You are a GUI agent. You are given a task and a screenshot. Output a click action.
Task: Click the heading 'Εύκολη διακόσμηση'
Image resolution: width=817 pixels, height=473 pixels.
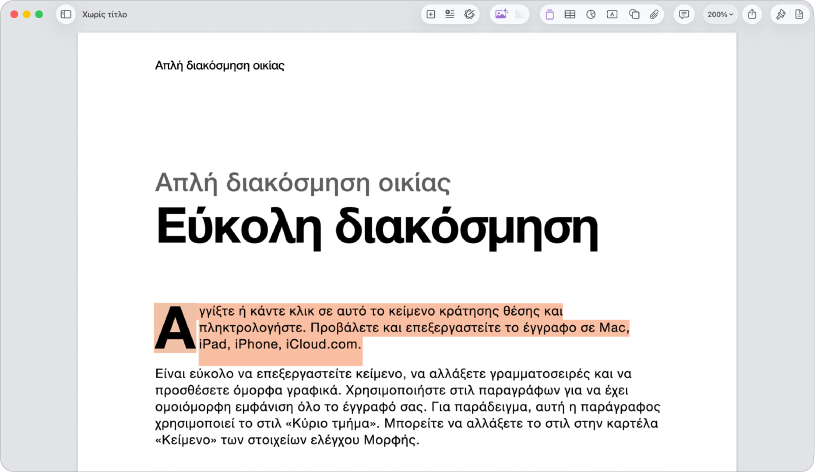pyautogui.click(x=377, y=227)
